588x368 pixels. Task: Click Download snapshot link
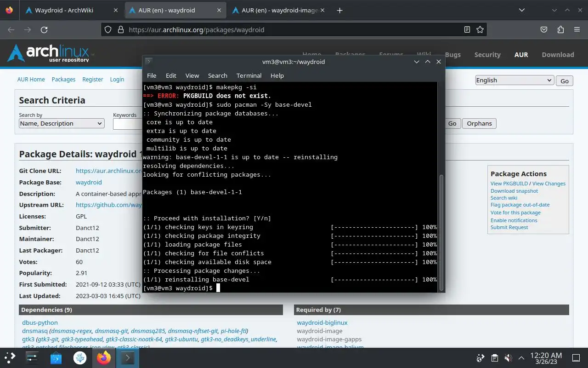(x=514, y=191)
